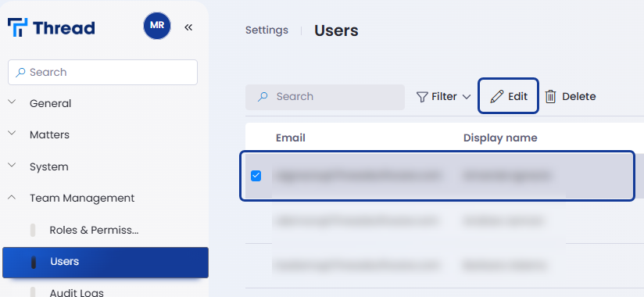
Task: Sort by the Email column header
Action: click(291, 138)
